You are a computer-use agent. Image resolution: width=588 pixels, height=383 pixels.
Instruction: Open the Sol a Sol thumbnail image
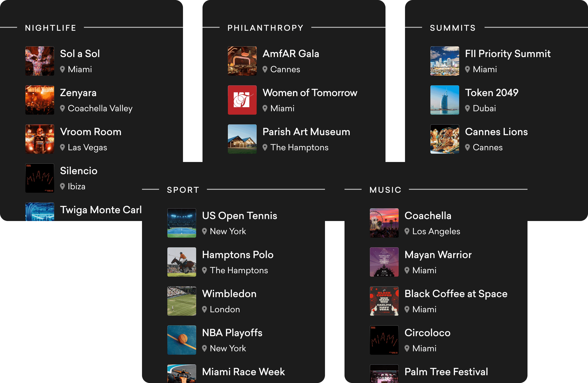(40, 61)
